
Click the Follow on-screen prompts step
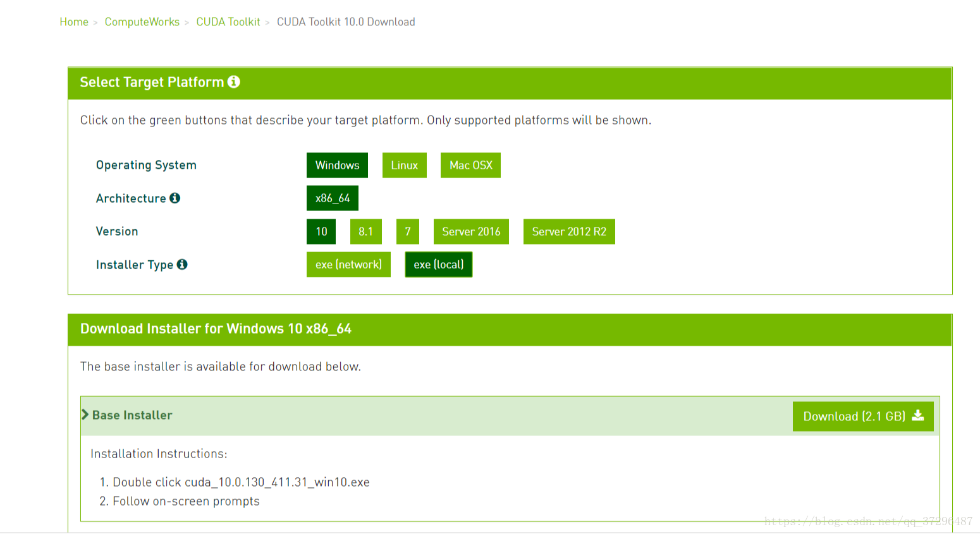tap(186, 501)
